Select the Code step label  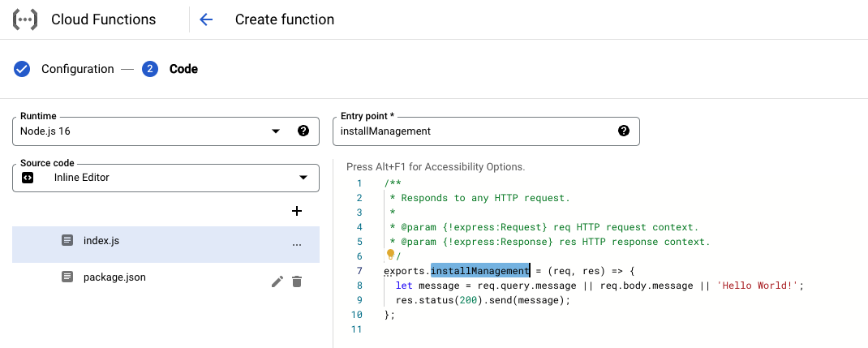coord(183,69)
